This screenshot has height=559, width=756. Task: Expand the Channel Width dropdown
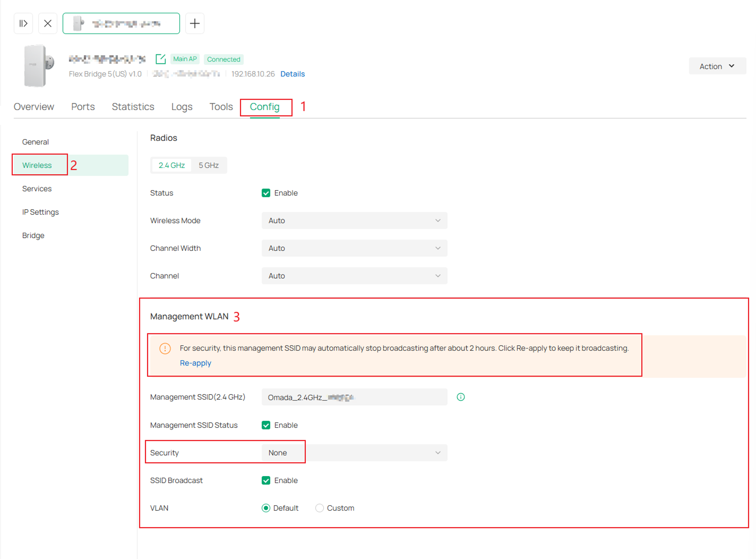tap(354, 248)
